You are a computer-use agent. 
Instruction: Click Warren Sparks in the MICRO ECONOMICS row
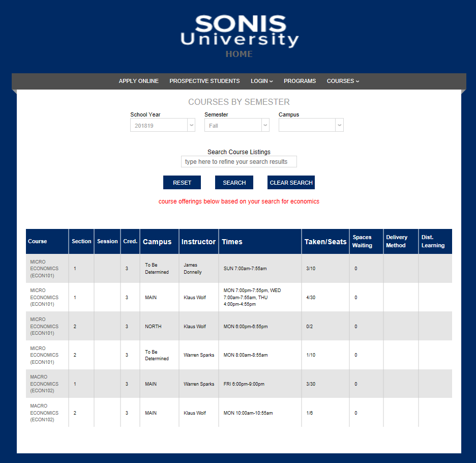coord(199,355)
